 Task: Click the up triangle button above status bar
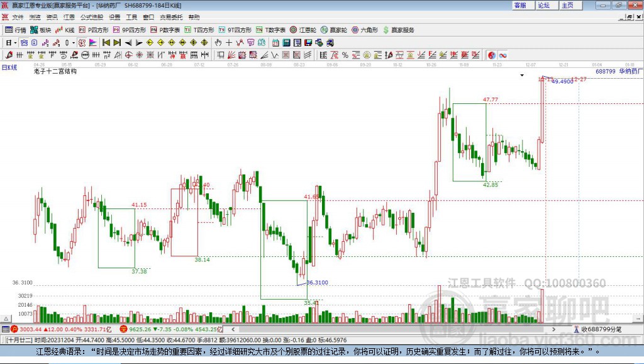[x=6, y=319]
